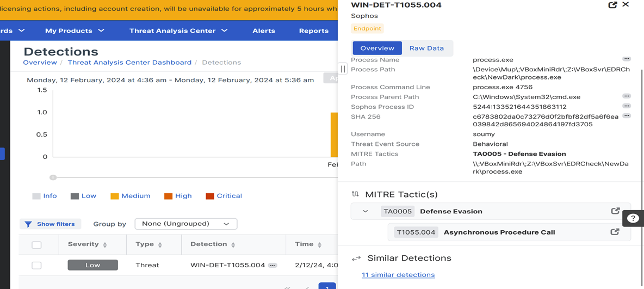644x289 pixels.
Task: Switch to the Overview tab
Action: [x=377, y=48]
